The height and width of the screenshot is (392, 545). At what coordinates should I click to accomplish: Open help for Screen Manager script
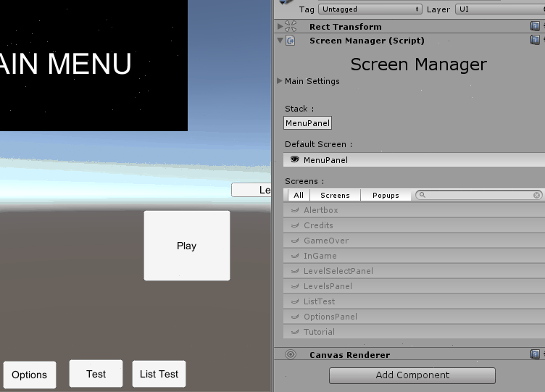tap(535, 41)
